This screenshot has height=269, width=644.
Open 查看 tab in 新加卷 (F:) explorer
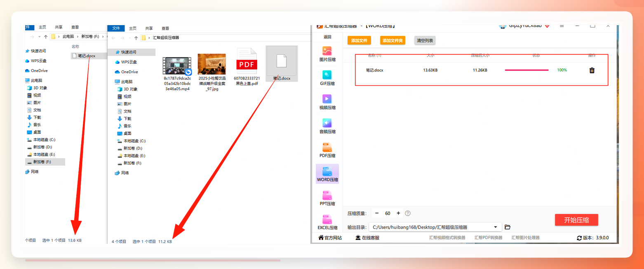point(75,27)
